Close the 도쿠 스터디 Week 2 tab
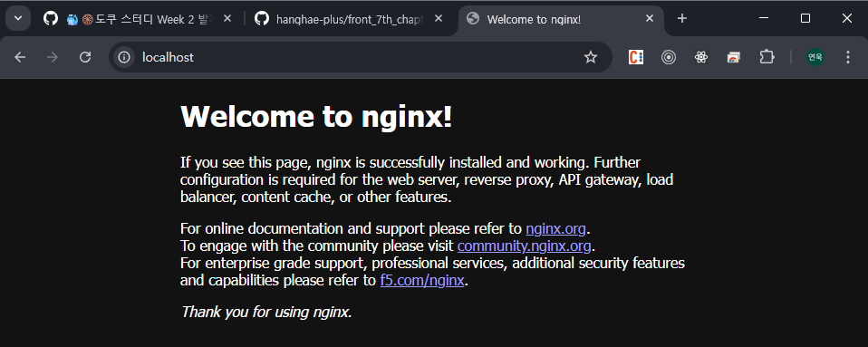868x347 pixels. click(x=227, y=19)
